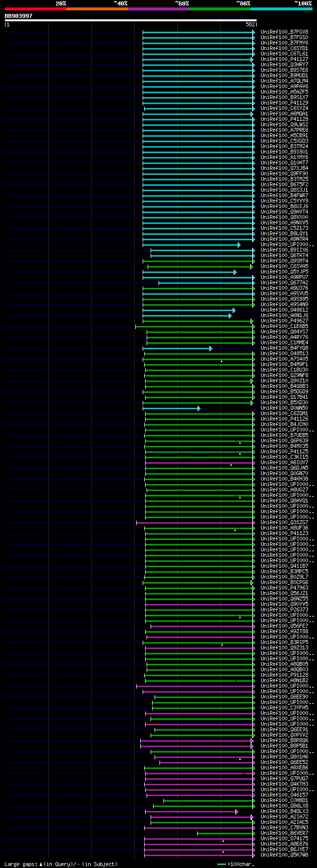The height and width of the screenshot is (868, 317).
Task: Open hit UniRef100_B3RIP5
Action: [x=284, y=643]
